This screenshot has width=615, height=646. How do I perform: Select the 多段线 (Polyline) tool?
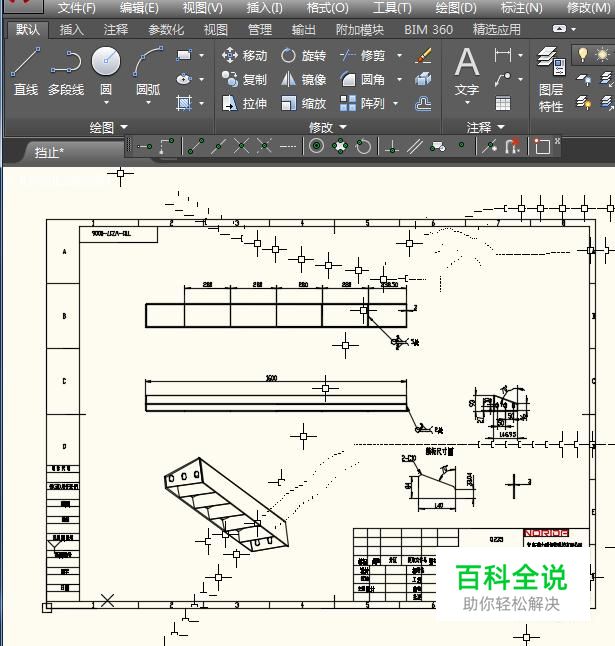pos(66,71)
